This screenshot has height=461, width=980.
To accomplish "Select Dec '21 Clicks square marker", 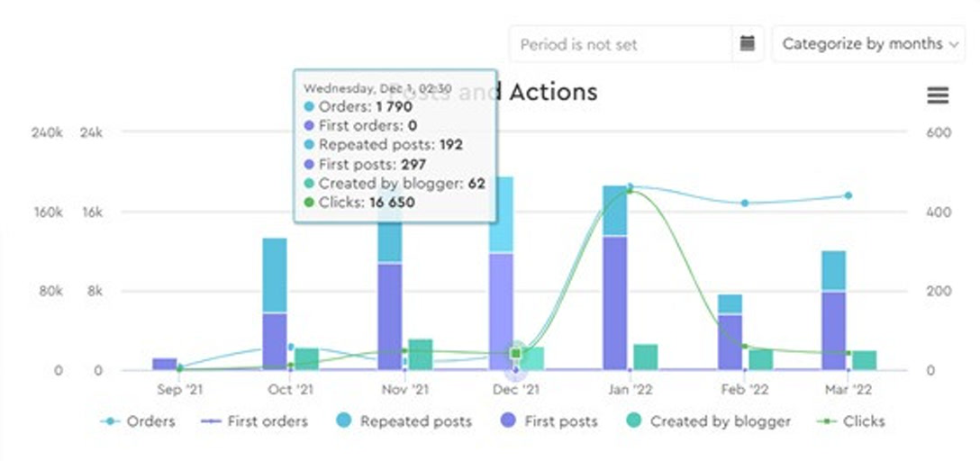I will 516,354.
